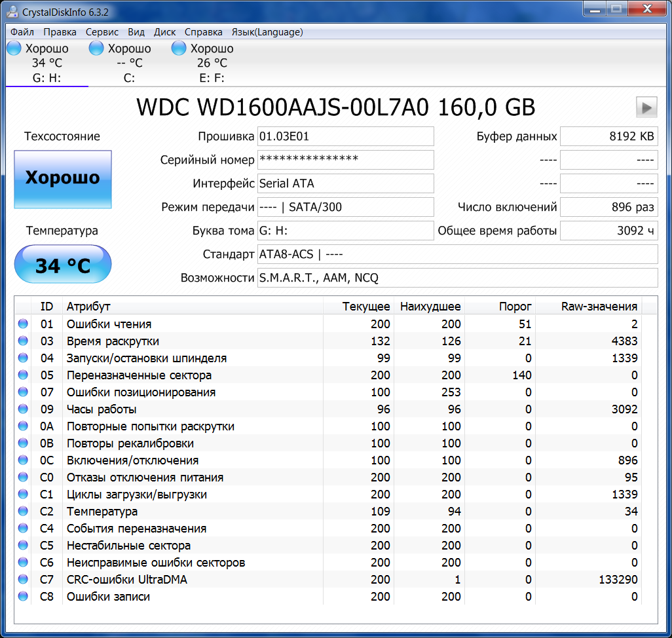This screenshot has width=672, height=638.
Task: Click the Прошивка firmware field
Action: [345, 136]
